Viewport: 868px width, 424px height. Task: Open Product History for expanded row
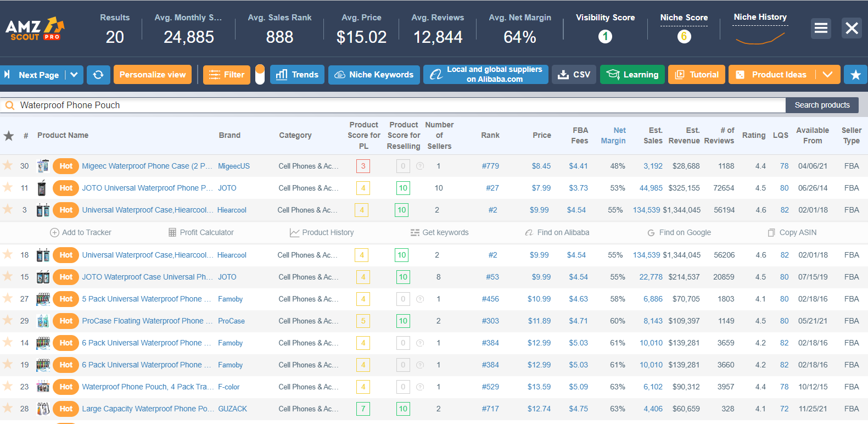[322, 232]
